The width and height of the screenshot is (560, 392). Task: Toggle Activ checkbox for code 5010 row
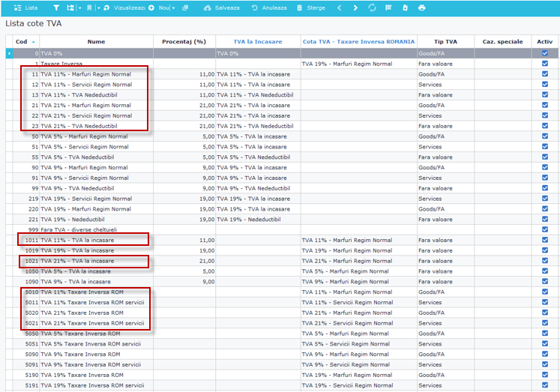[545, 292]
